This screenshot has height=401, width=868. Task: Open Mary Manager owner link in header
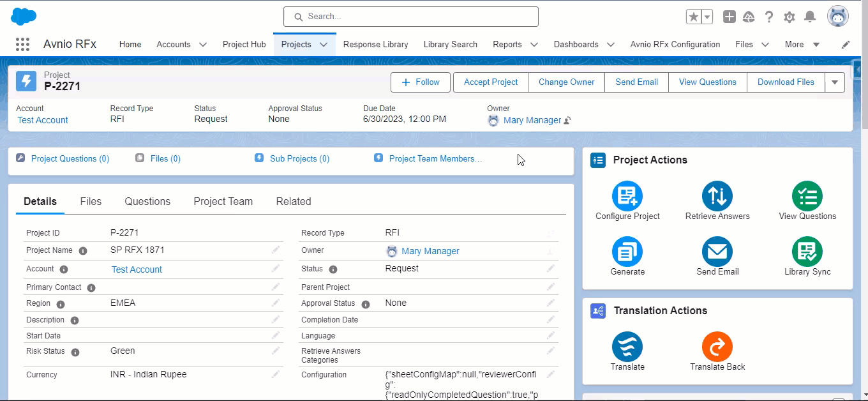tap(532, 120)
